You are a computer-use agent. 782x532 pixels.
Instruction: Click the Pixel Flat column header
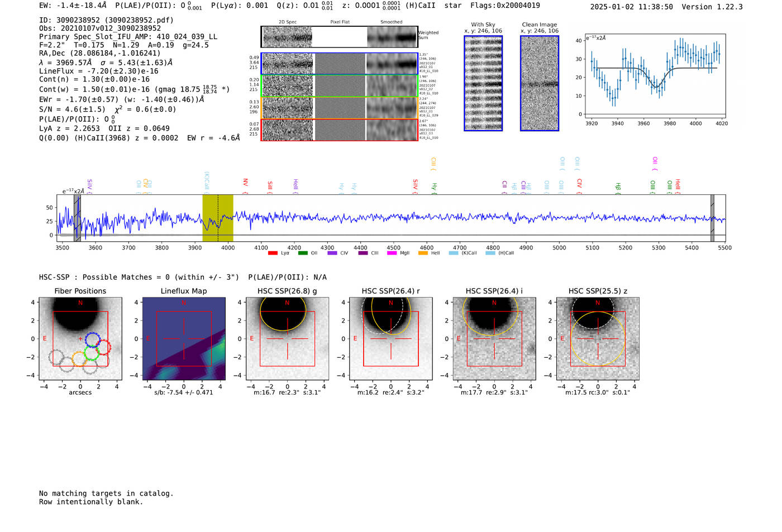(340, 22)
